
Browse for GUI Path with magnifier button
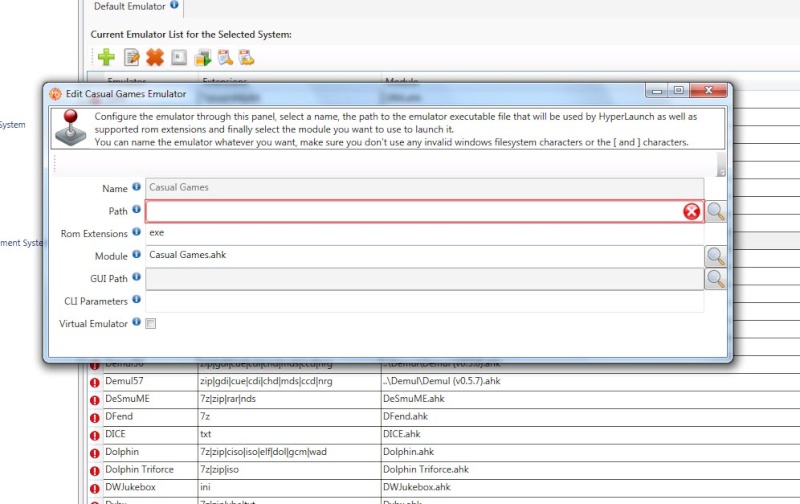point(715,279)
